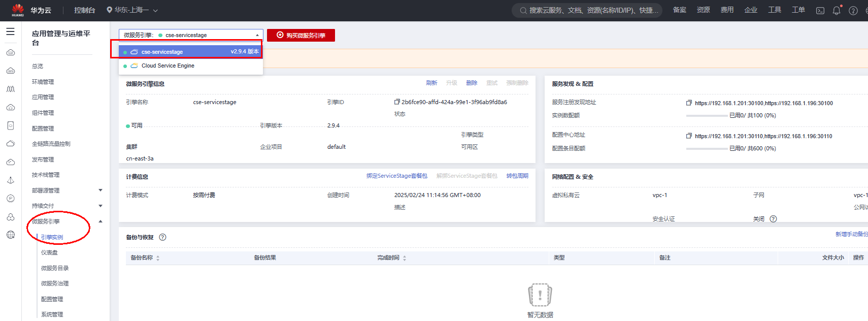Click the 刷新 link in engine info

click(431, 83)
